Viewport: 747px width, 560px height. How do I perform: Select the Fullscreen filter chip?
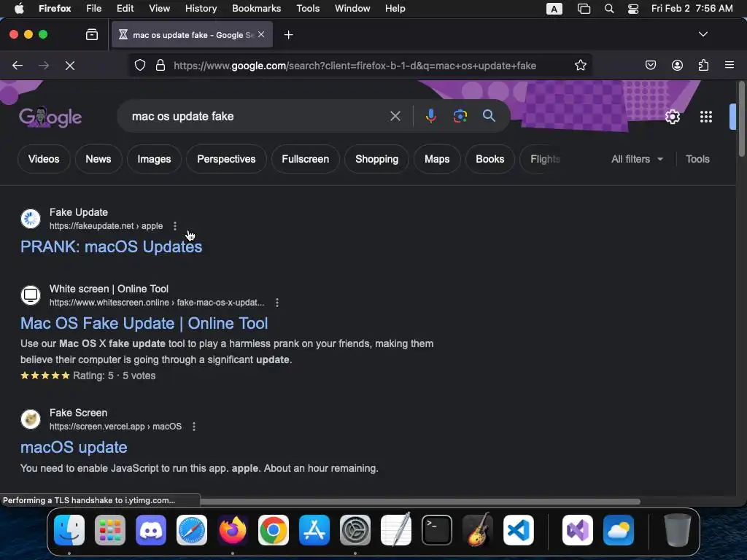click(x=306, y=159)
